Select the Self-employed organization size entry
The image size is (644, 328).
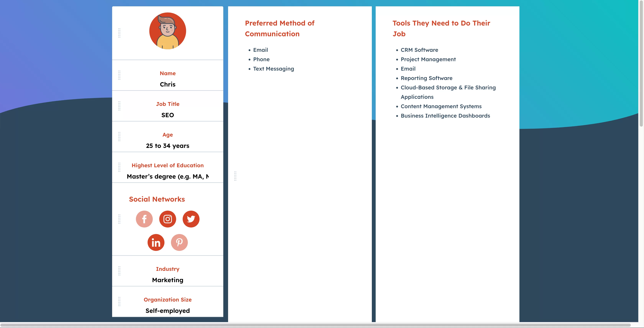click(168, 310)
